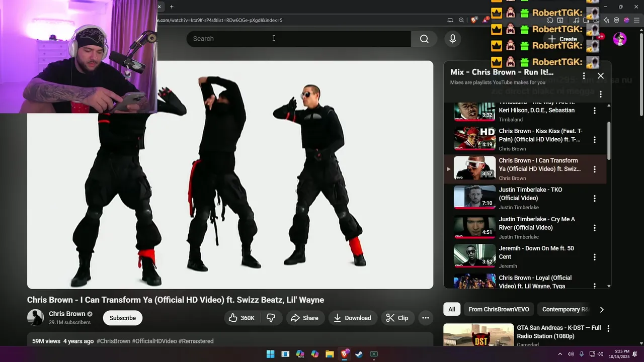The image size is (644, 362).
Task: Open options for I Can Transform Ya item
Action: pyautogui.click(x=594, y=169)
